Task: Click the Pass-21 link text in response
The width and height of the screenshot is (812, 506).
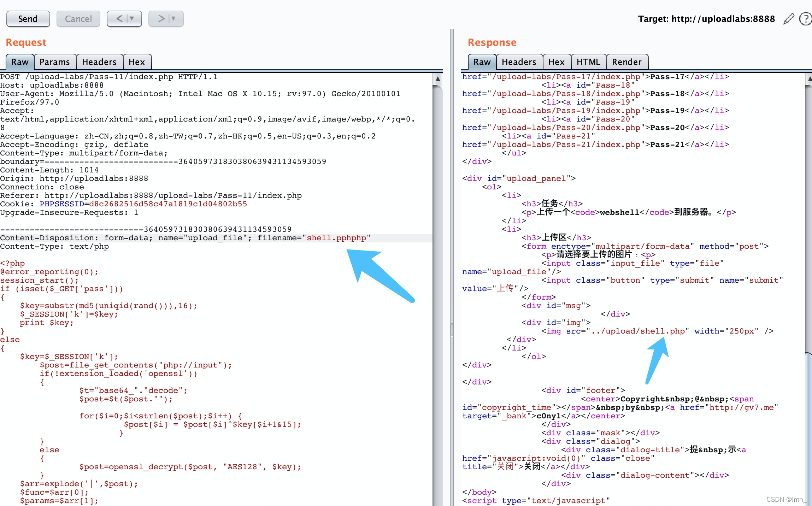Action: click(x=667, y=145)
